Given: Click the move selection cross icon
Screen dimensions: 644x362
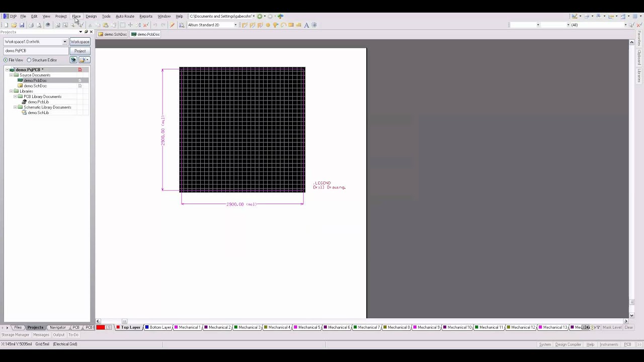Looking at the screenshot, I should pos(130,25).
